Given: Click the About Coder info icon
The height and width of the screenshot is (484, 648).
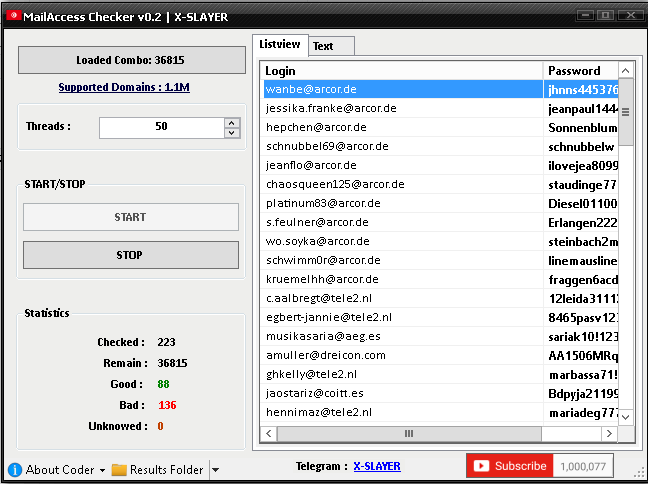Looking at the screenshot, I should coord(14,469).
